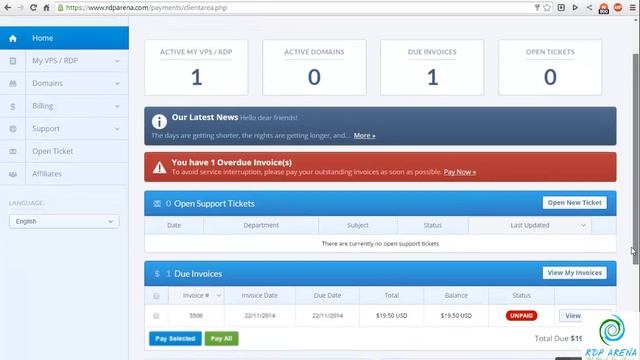View the unpaid invoice row button
640x360 pixels.
click(572, 316)
